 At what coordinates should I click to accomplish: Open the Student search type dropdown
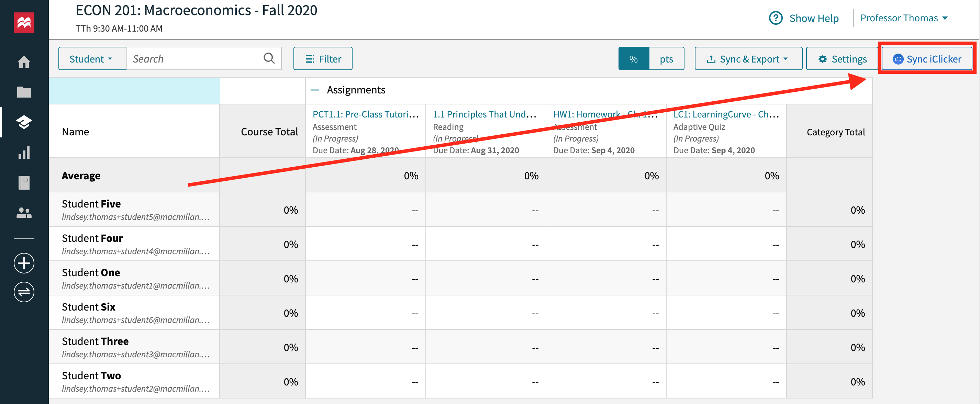click(x=92, y=58)
